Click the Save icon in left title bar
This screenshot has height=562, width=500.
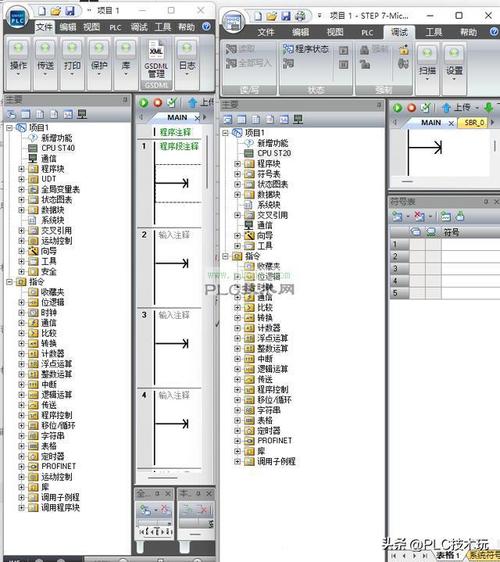(70, 11)
